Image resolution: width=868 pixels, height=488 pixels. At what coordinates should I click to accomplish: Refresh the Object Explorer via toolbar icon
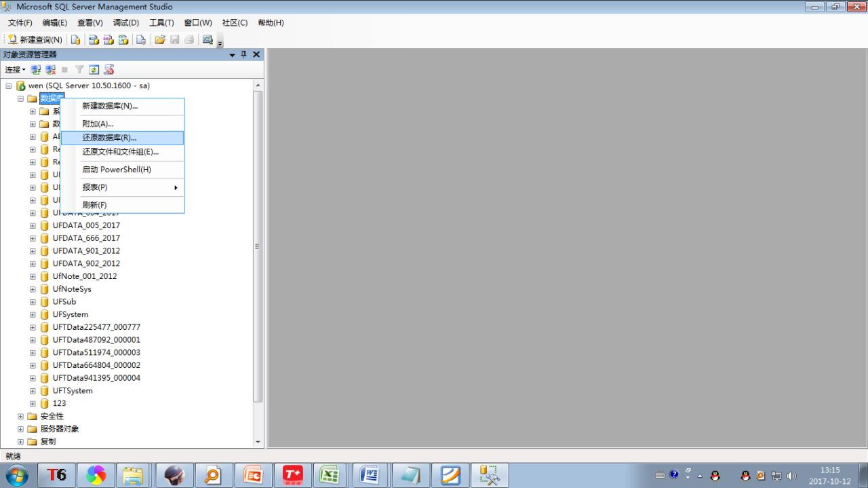pyautogui.click(x=94, y=69)
